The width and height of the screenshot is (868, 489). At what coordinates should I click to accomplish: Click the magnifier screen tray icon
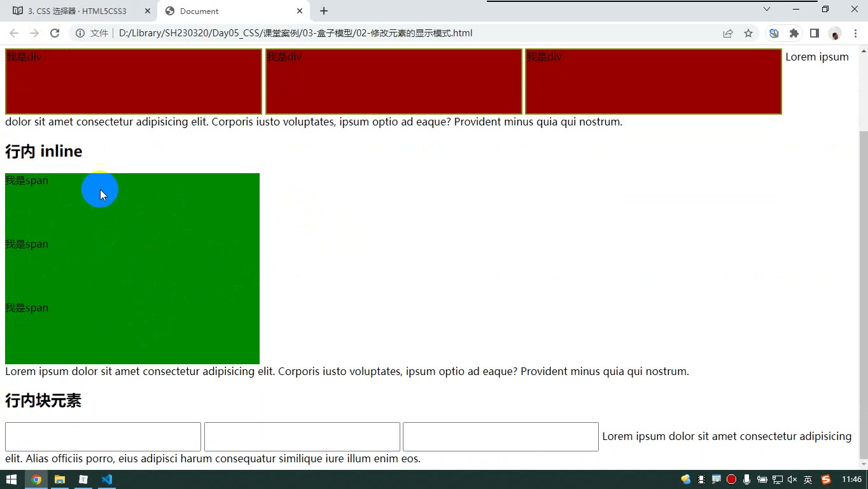(x=717, y=479)
